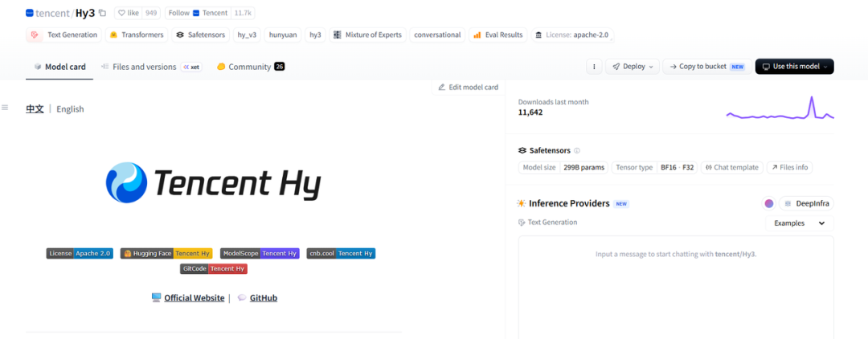This screenshot has width=868, height=339.
Task: Select the conversational tag
Action: (x=437, y=35)
